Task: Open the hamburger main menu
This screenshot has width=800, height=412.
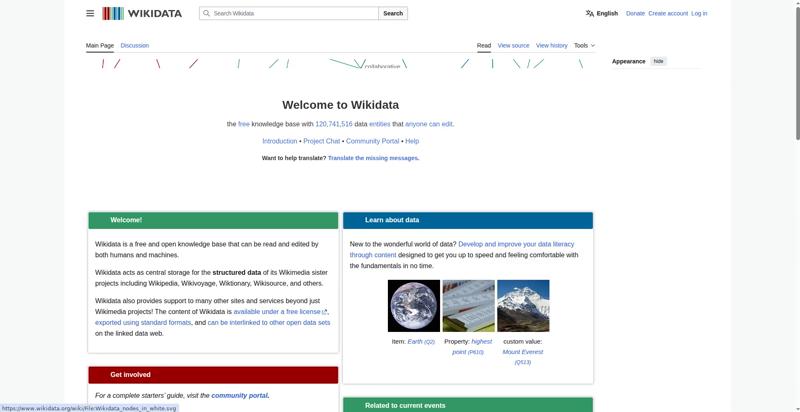Action: click(90, 13)
